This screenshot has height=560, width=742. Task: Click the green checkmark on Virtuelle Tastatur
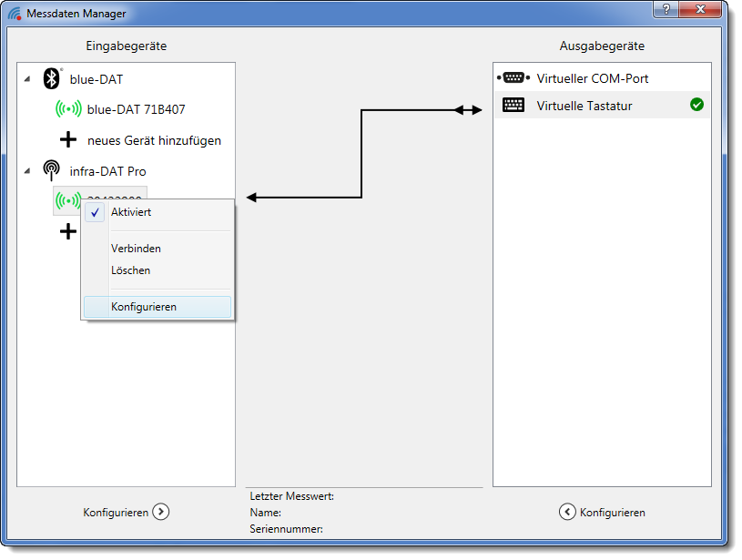696,104
